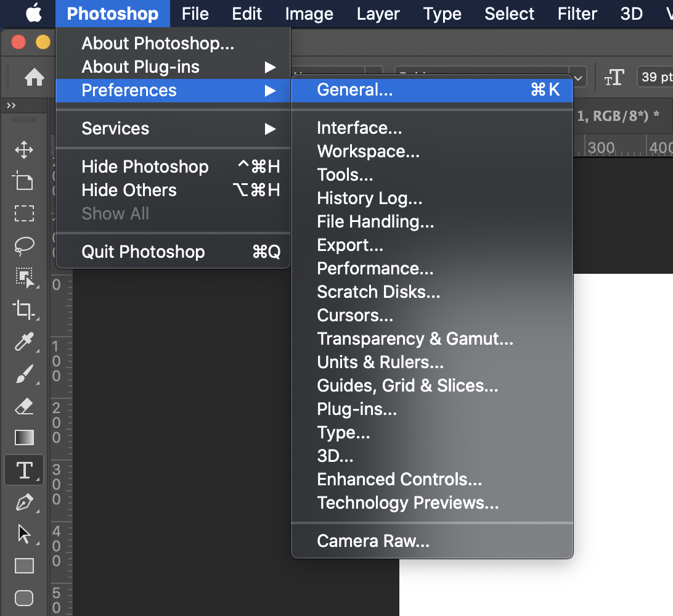Open Transparency & Gamut... preferences

click(x=432, y=339)
